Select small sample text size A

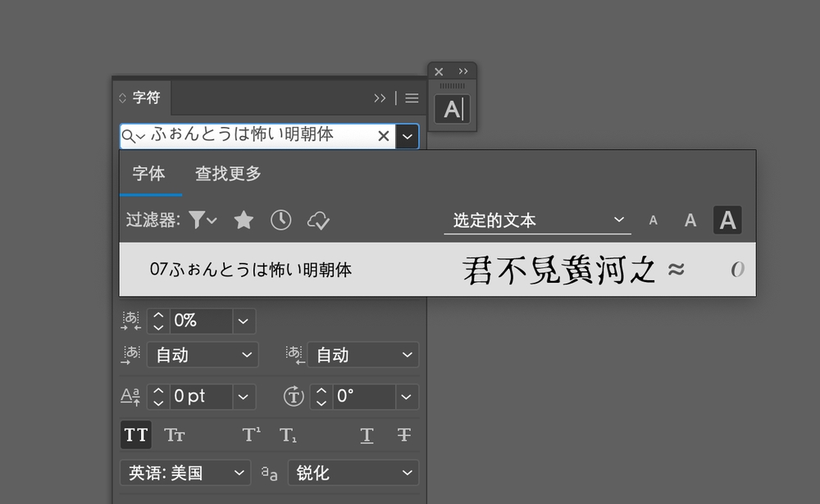point(654,220)
